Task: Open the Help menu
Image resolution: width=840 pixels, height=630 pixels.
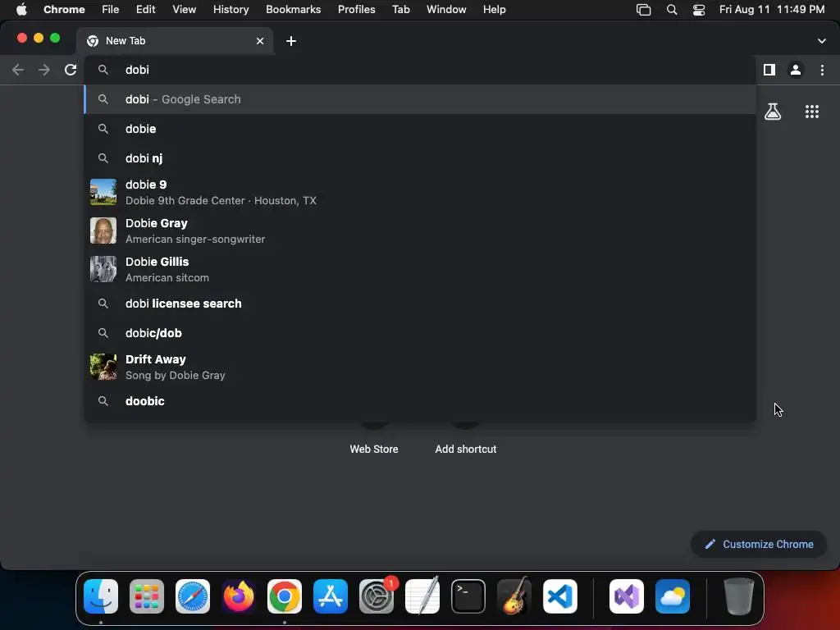Action: coord(495,9)
